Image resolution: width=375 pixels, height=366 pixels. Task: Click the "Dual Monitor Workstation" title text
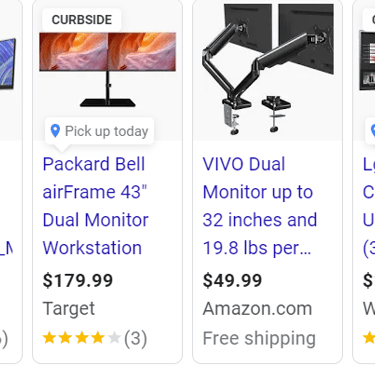(x=96, y=234)
